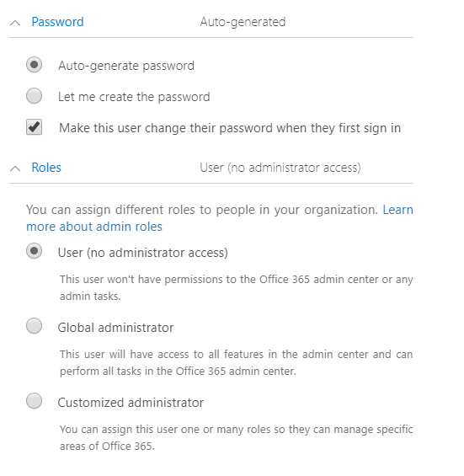This screenshot has width=464, height=476.
Task: Collapse the Roles section chevron
Action: pyautogui.click(x=15, y=168)
